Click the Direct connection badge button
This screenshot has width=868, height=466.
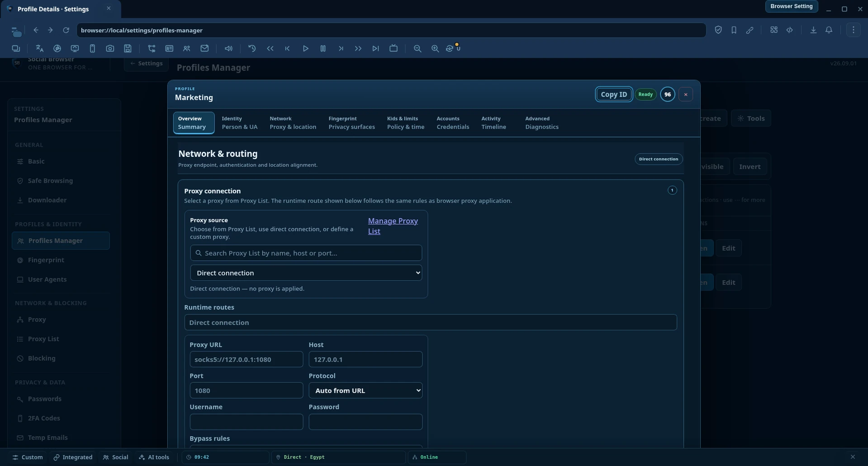(658, 159)
